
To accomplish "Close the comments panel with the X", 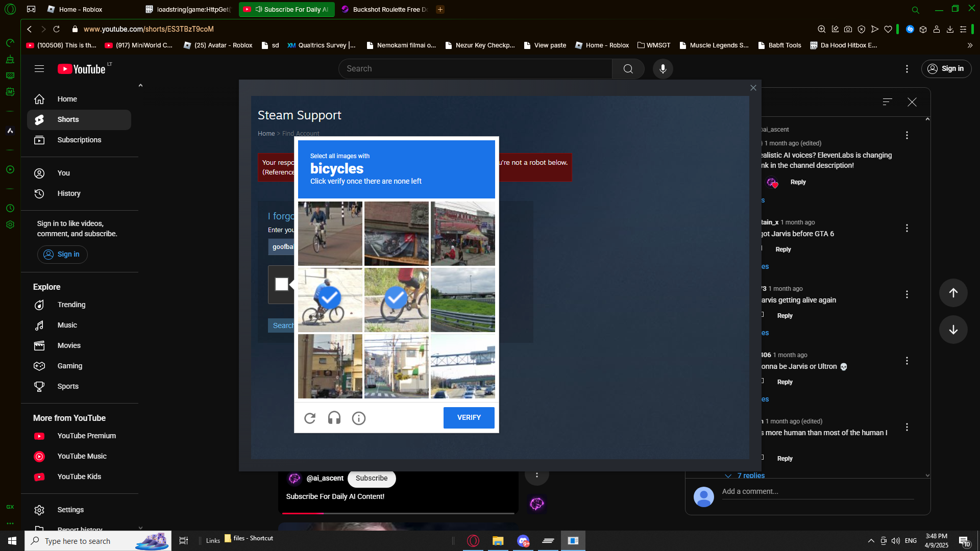I will [x=912, y=102].
